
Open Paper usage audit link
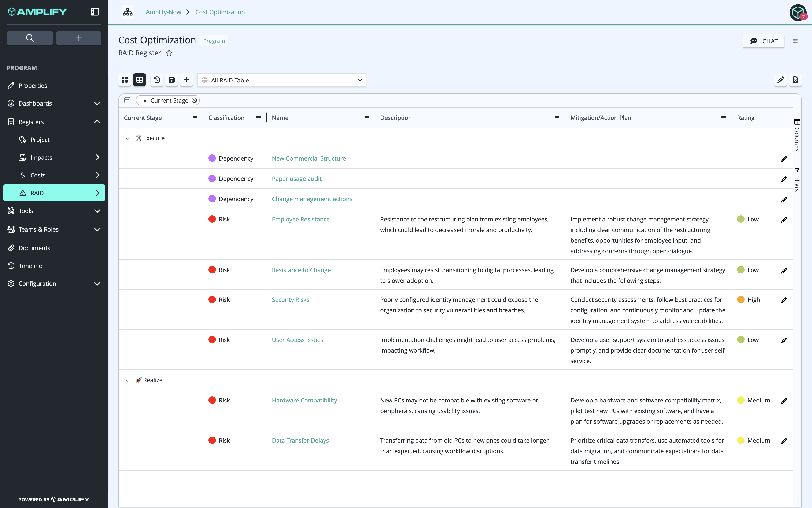pyautogui.click(x=296, y=179)
